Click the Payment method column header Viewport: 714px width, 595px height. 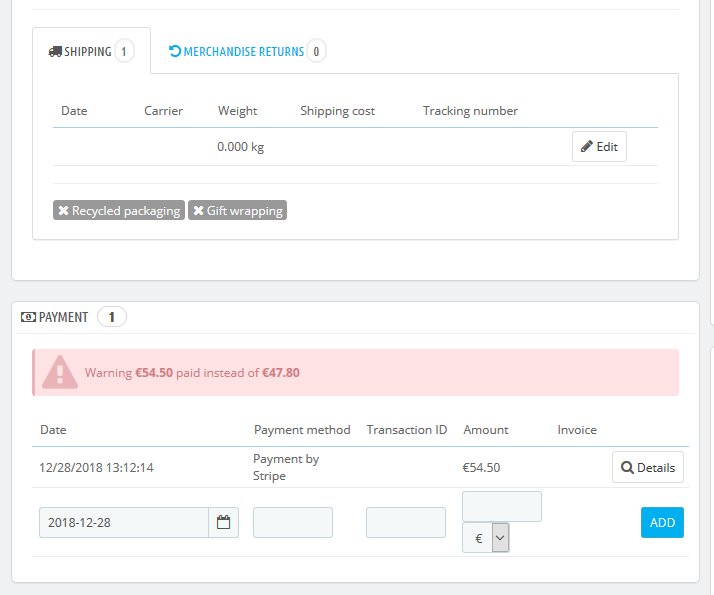coord(302,430)
